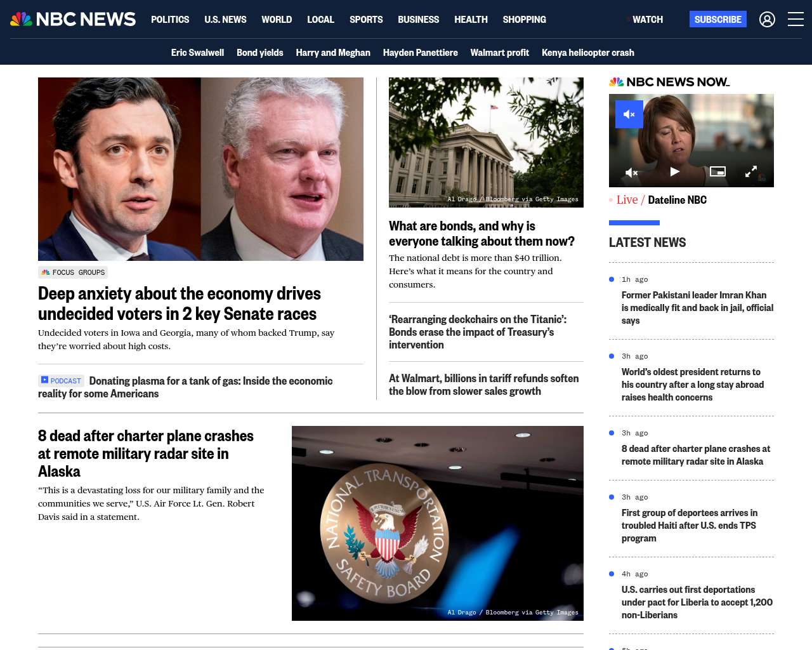The height and width of the screenshot is (650, 812).
Task: Click the Focus Groups tag
Action: [73, 272]
